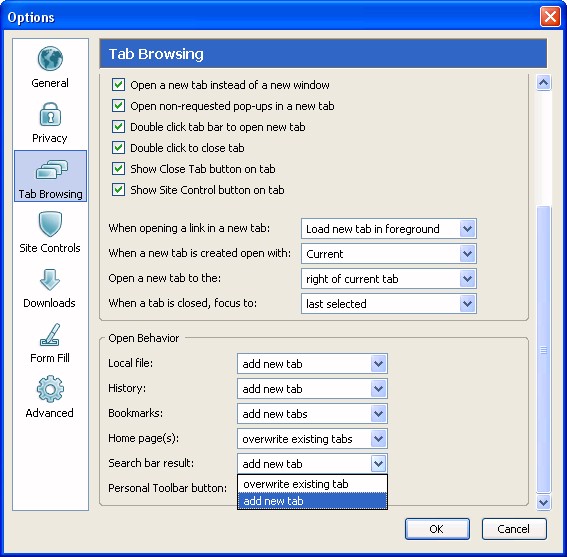Viewport: 567px width, 557px height.
Task: Click the Tab Browsing stacked tabs icon
Action: coord(51,169)
